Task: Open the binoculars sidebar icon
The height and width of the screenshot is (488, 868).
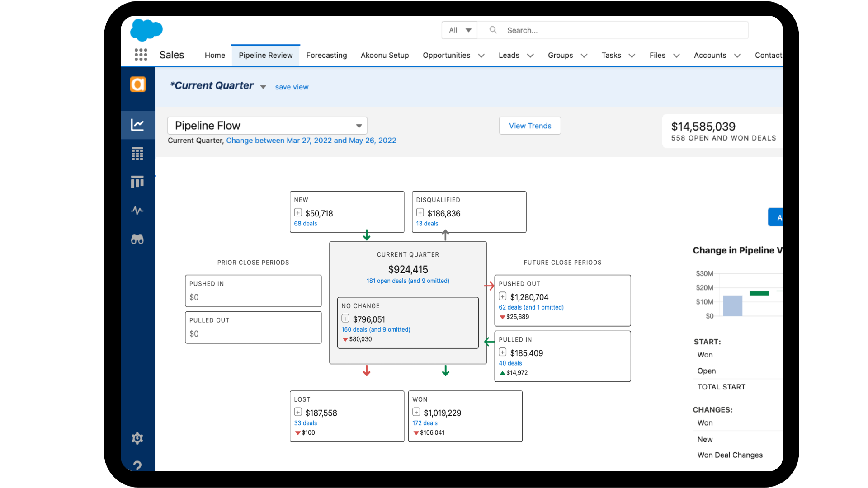Action: point(137,239)
